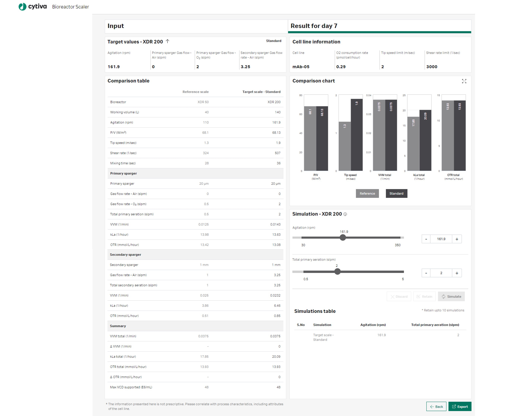Increase Agitation rpm with plus button
The image size is (532, 416).
pyautogui.click(x=457, y=239)
